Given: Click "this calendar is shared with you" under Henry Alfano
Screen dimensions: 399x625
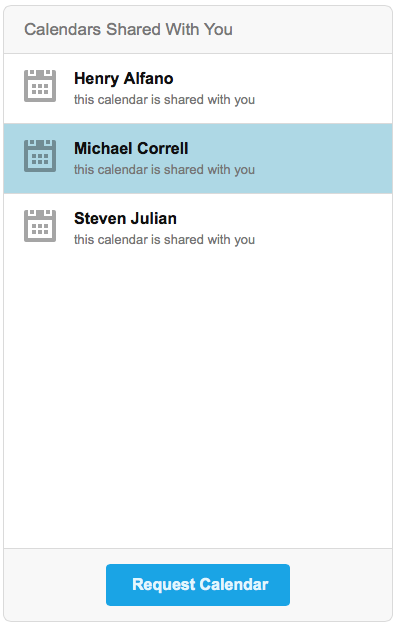Looking at the screenshot, I should (164, 100).
